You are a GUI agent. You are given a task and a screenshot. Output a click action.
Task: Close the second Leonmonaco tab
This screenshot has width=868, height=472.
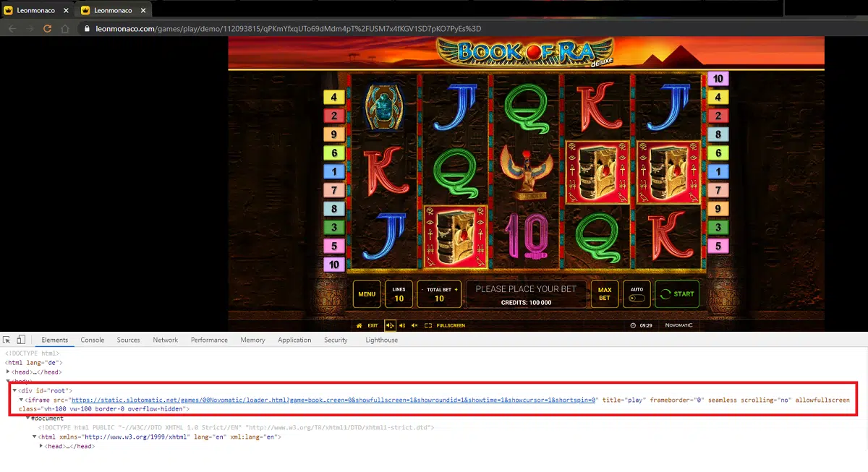pyautogui.click(x=142, y=10)
